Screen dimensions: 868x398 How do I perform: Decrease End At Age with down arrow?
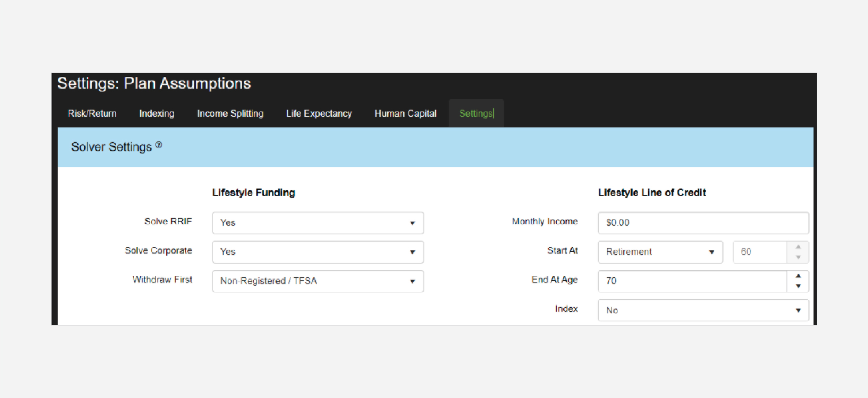point(798,286)
